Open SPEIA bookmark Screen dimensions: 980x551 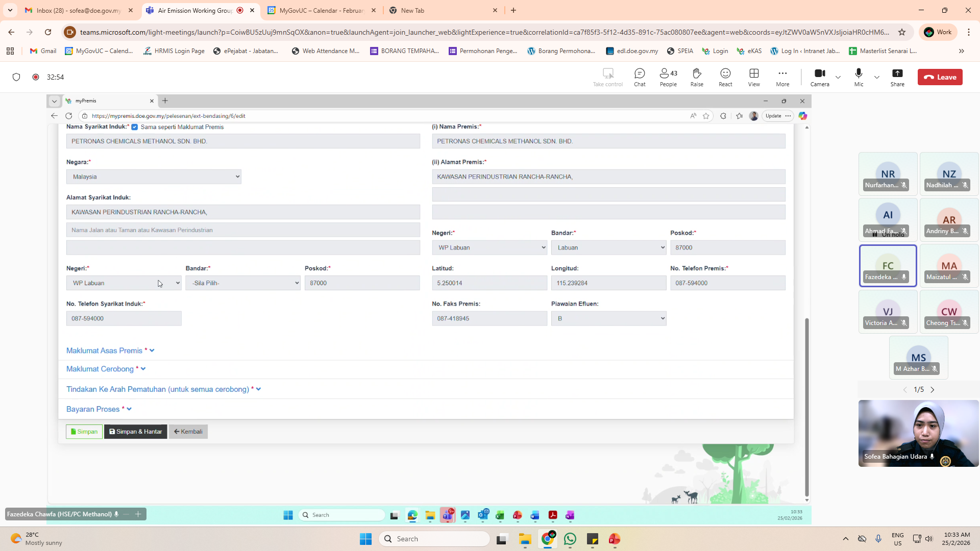pos(680,51)
